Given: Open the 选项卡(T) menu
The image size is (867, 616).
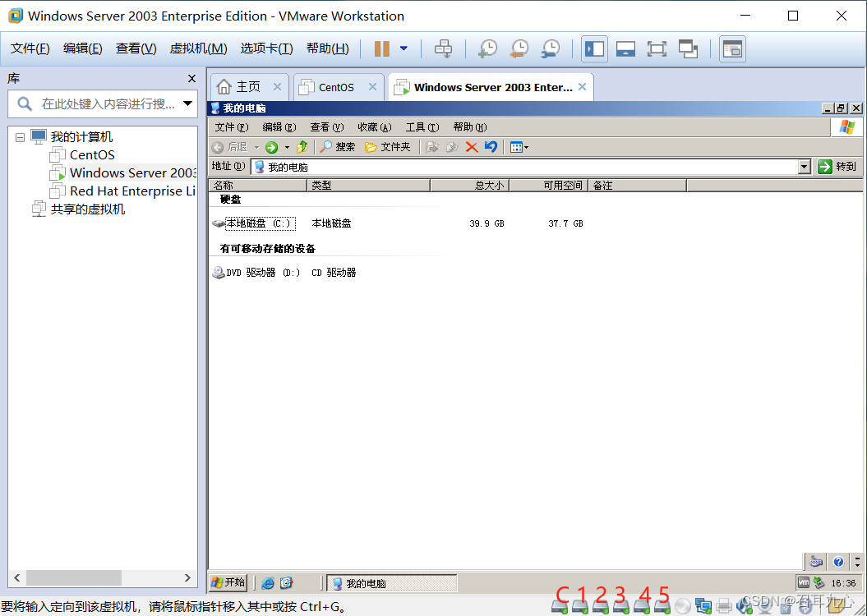Looking at the screenshot, I should click(266, 48).
